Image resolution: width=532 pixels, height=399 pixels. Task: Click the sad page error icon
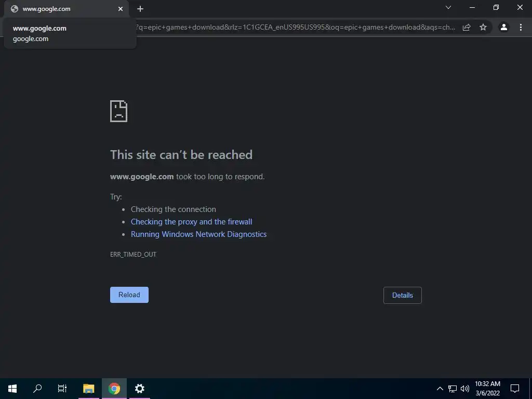(119, 111)
